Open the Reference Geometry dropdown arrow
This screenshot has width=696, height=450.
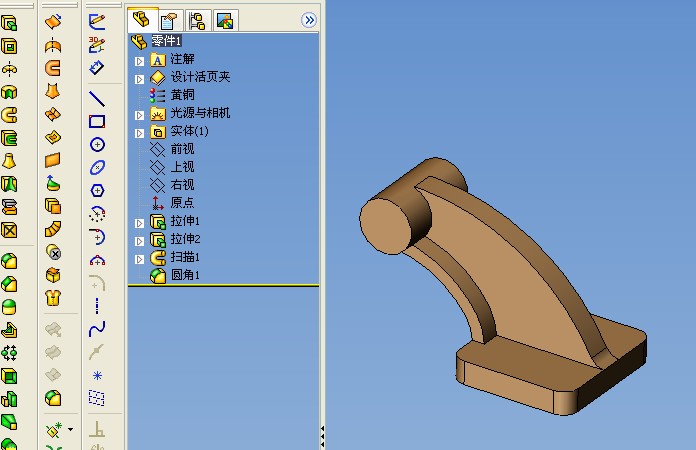71,430
